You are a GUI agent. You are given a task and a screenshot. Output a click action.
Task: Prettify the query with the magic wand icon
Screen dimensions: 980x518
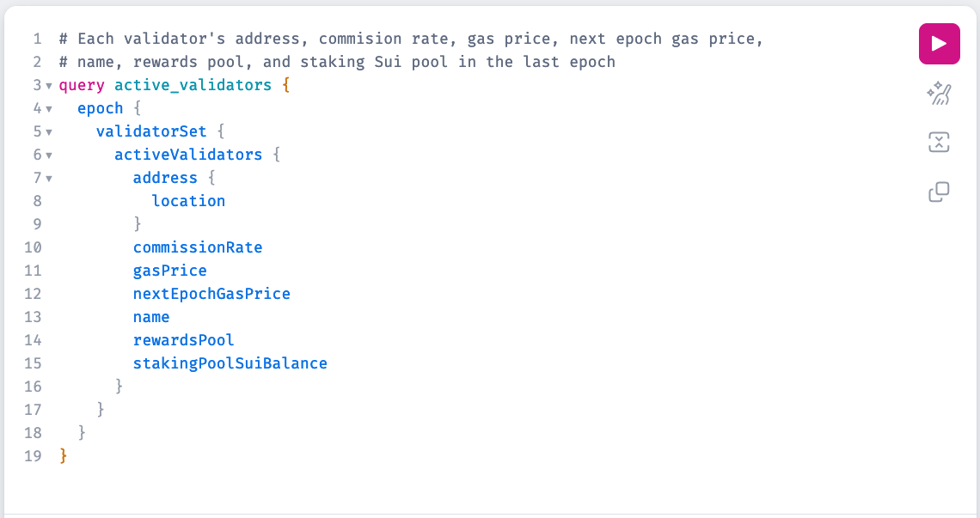point(939,93)
